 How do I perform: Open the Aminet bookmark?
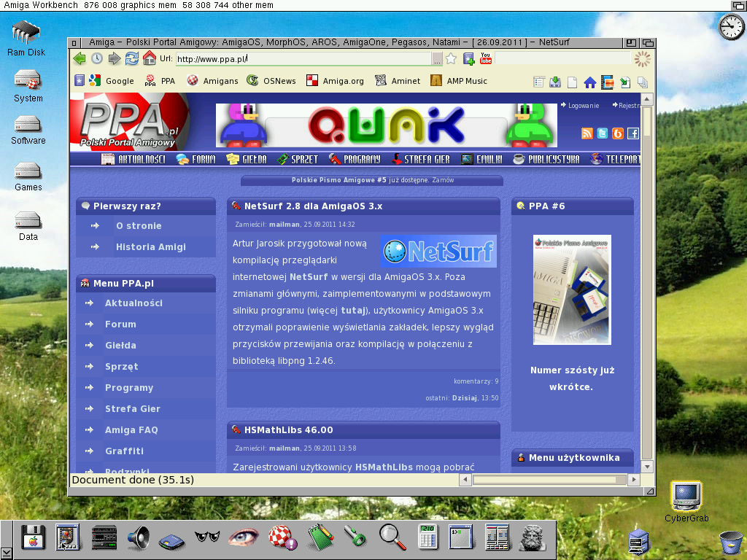(398, 81)
